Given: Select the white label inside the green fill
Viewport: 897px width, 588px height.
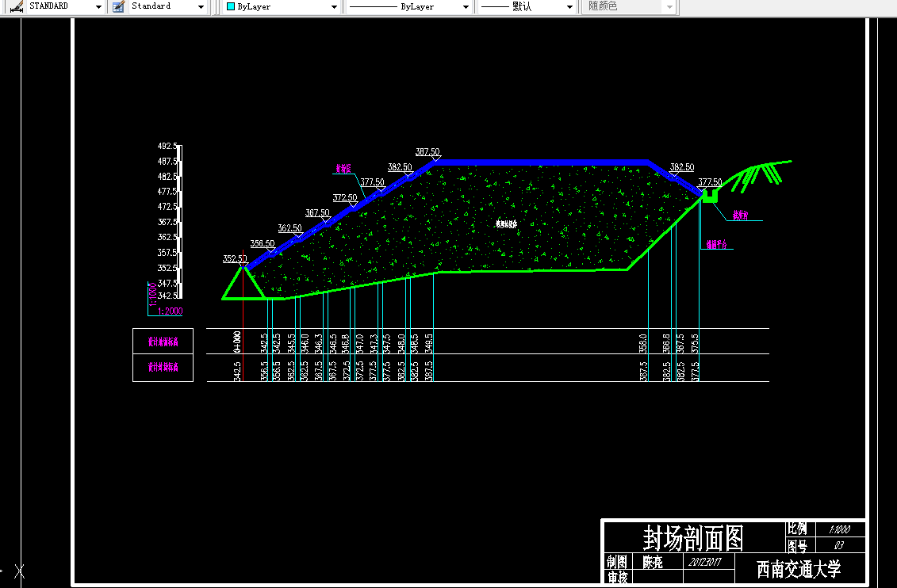Looking at the screenshot, I should (x=506, y=224).
